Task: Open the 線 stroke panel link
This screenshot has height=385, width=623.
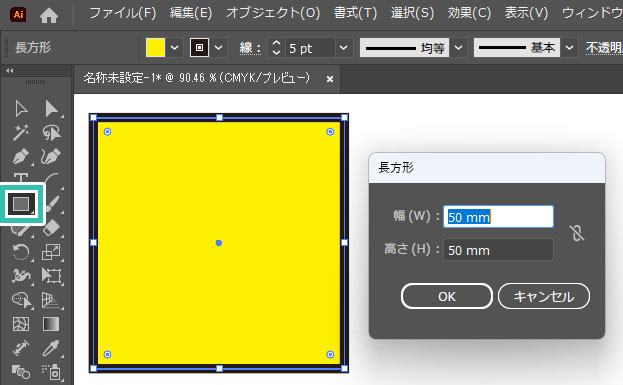Action: (x=250, y=48)
